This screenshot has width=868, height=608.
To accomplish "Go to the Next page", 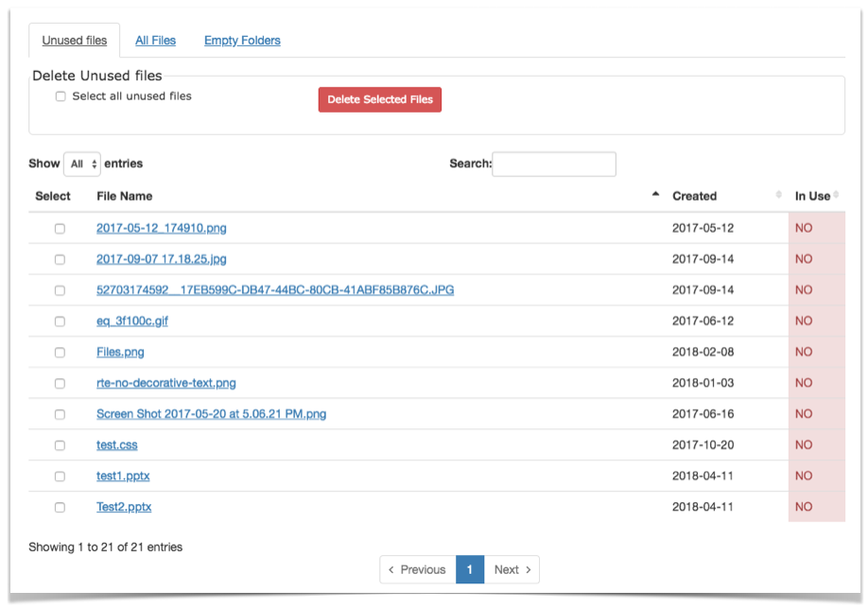I will [512, 569].
